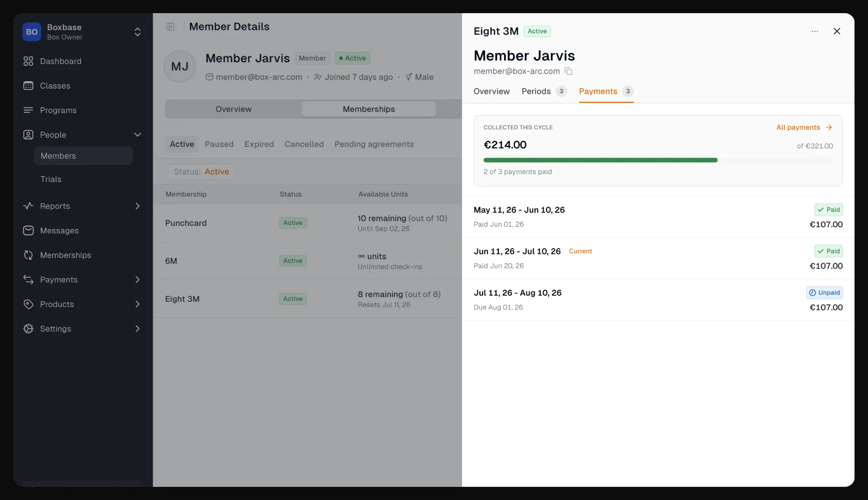Click the Memberships refresh icon in sidebar

[x=28, y=255]
